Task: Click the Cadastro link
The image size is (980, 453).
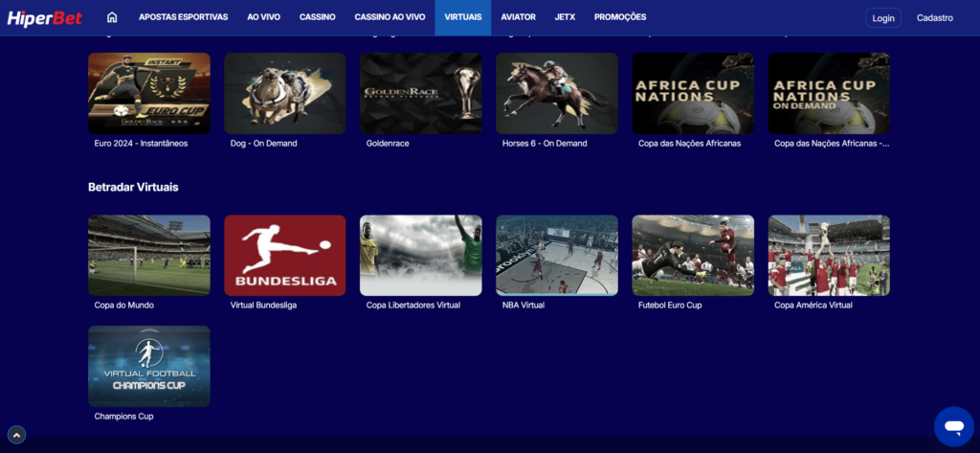Action: 934,17
